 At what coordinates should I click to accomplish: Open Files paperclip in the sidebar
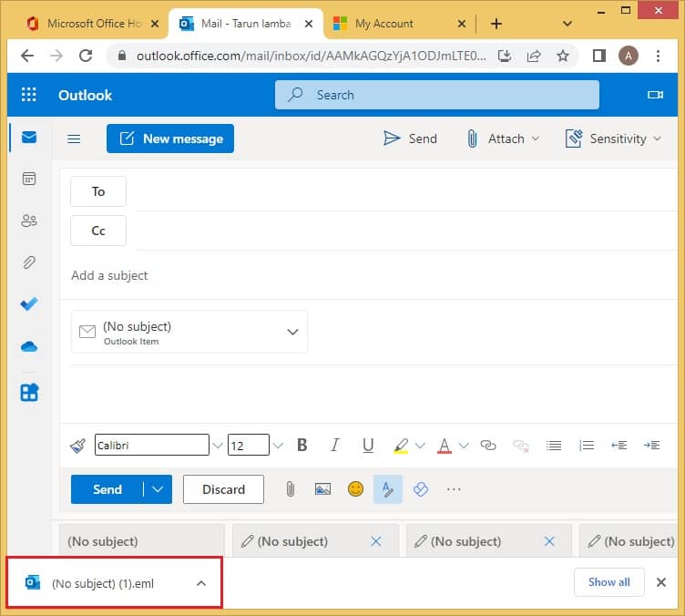point(29,262)
